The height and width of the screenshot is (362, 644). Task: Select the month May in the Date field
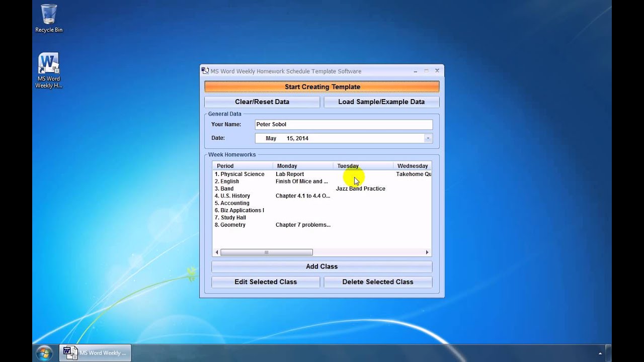pos(271,138)
